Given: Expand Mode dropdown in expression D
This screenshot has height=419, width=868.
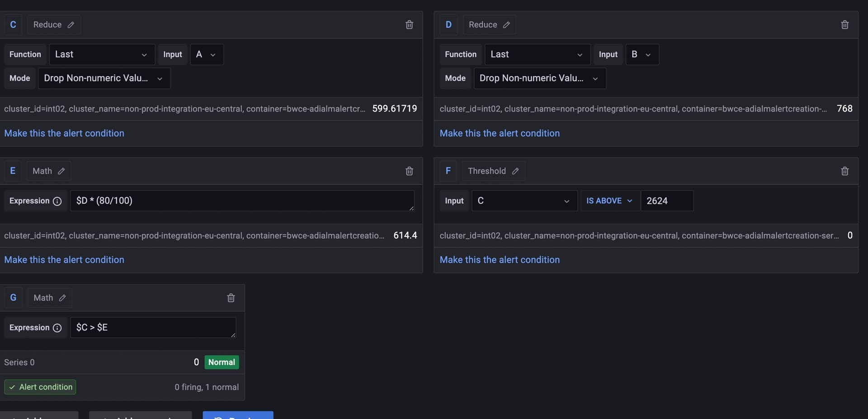Looking at the screenshot, I should 539,79.
